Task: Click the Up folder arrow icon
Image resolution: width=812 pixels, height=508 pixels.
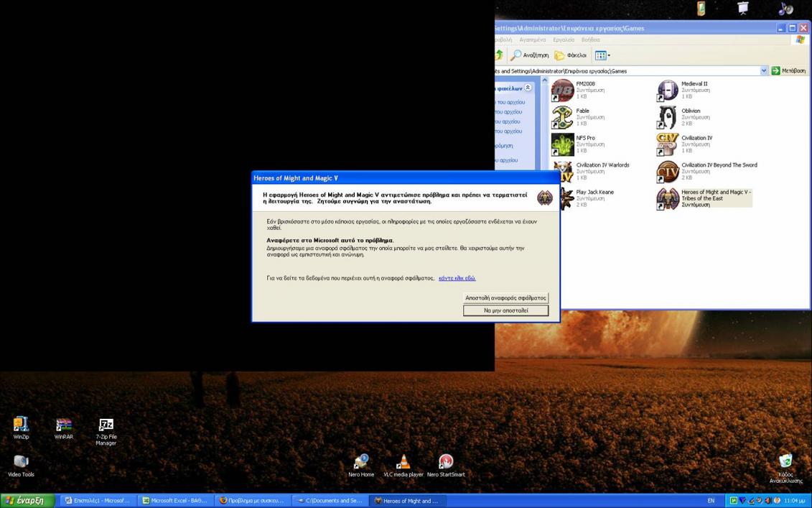Action: [x=499, y=55]
